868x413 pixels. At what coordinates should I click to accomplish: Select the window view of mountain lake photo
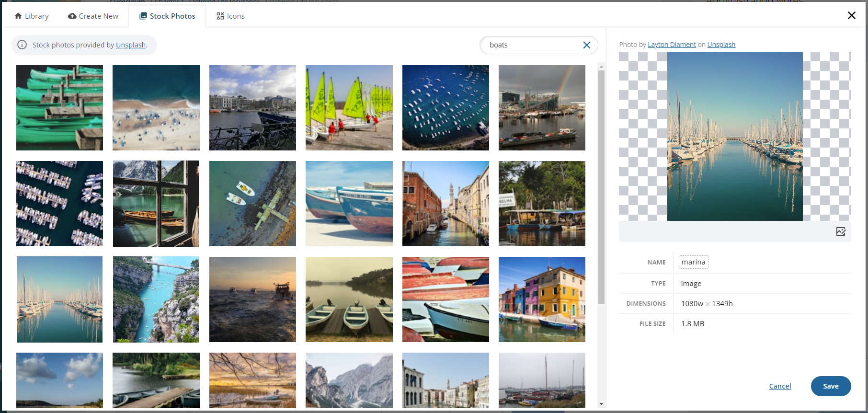[x=156, y=204]
